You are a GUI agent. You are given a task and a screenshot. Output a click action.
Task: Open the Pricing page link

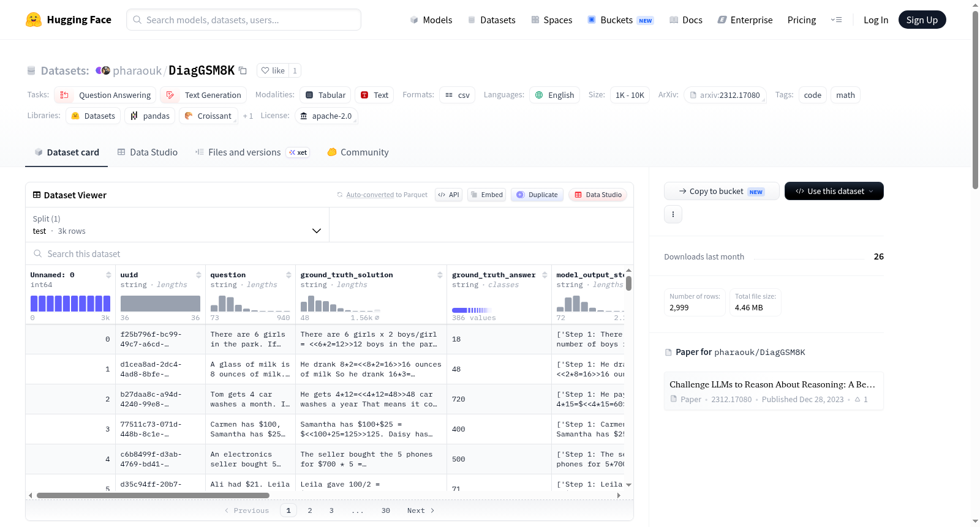[x=802, y=20]
